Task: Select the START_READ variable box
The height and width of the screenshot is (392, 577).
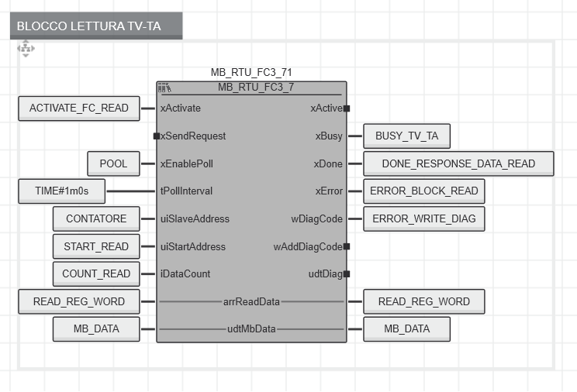Action: [96, 246]
